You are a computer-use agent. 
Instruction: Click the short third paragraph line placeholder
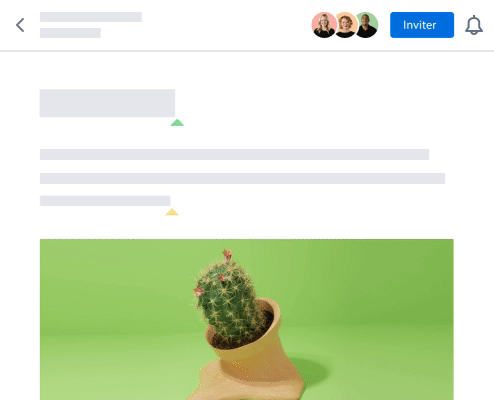pos(105,201)
